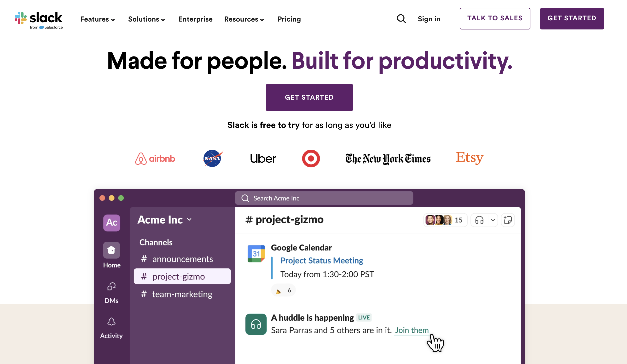Click Join them huddle link

(x=412, y=330)
